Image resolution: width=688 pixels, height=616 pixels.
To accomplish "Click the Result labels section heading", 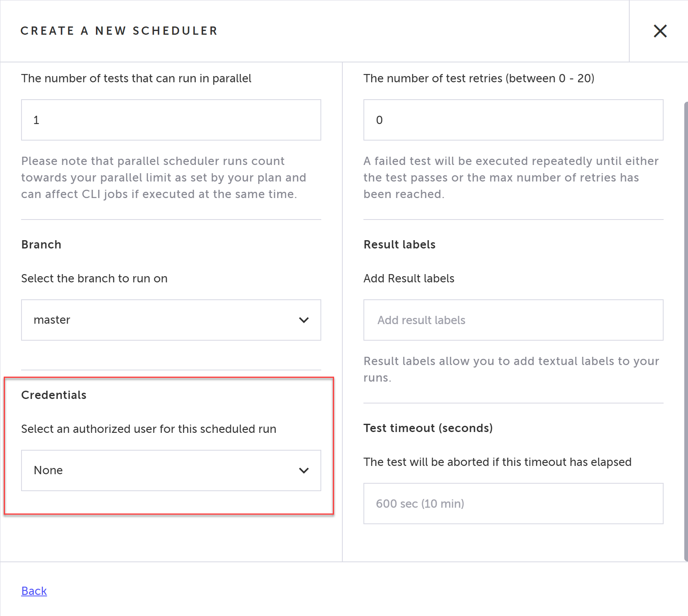I will (399, 244).
